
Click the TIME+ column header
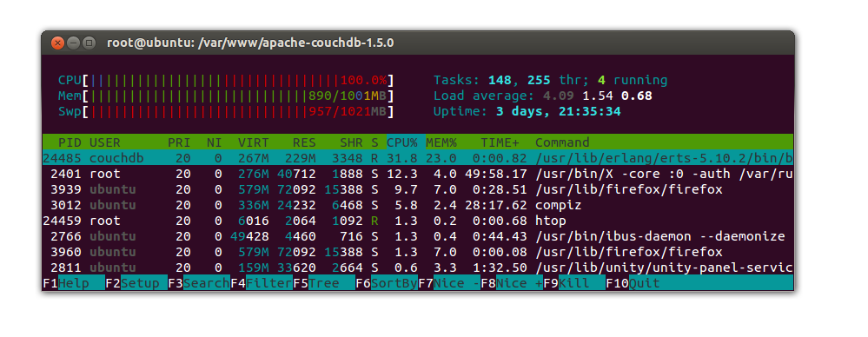500,142
